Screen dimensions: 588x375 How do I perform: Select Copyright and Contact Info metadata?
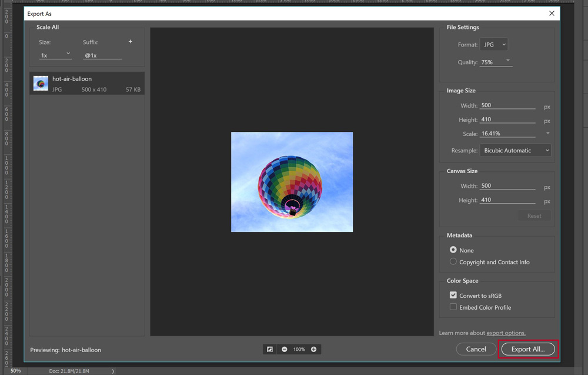tap(453, 261)
